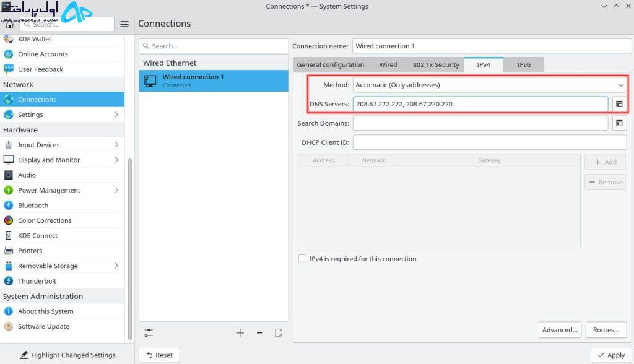Click the Printers icon

tap(8, 251)
